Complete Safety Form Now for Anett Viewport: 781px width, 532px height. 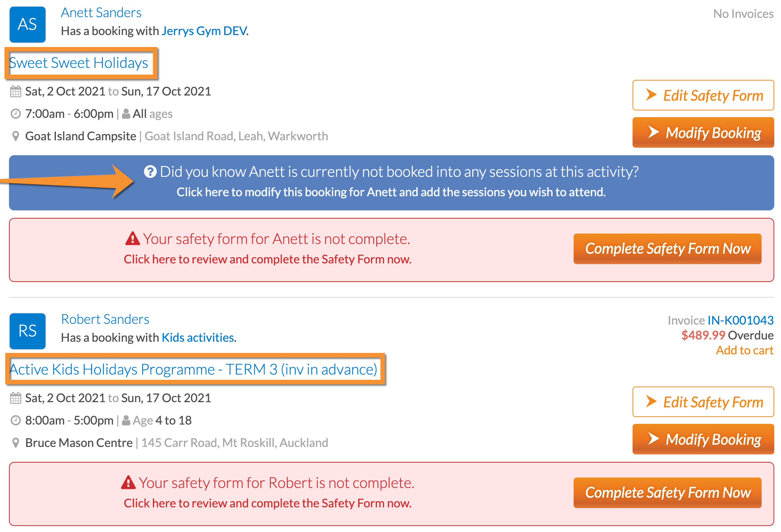pos(667,248)
